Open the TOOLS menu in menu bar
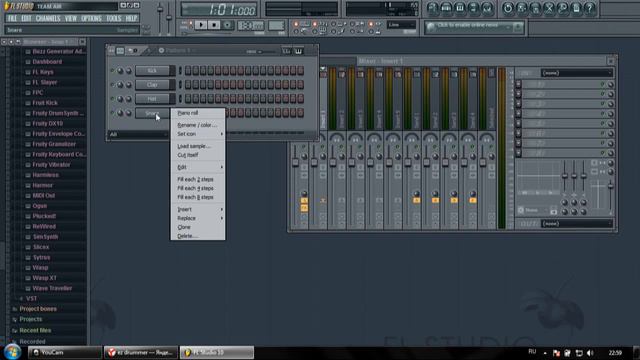640x360 pixels. point(113,19)
